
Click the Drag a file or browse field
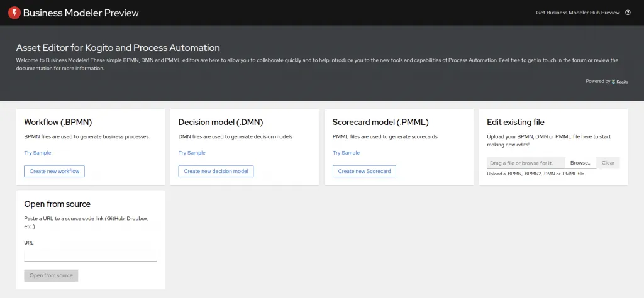[526, 163]
